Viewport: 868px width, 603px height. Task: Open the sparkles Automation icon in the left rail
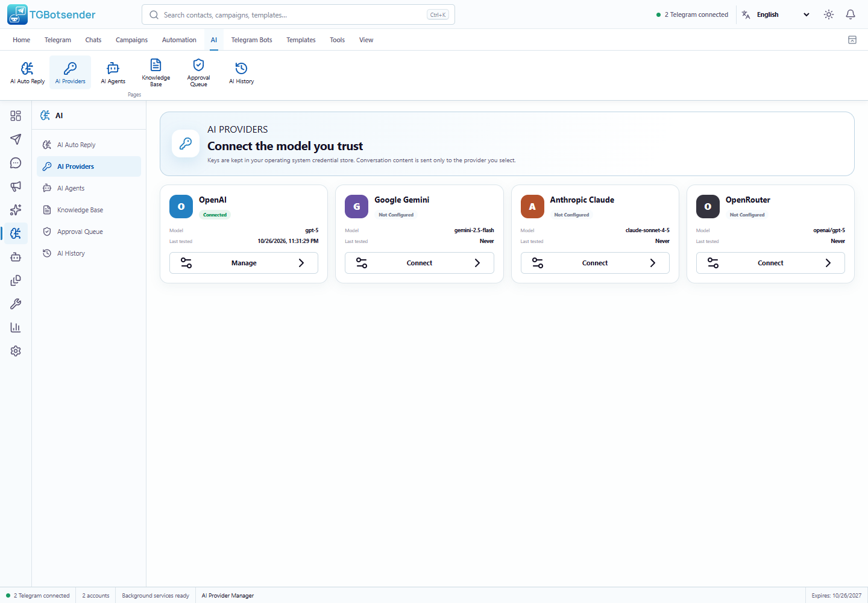[x=16, y=210]
